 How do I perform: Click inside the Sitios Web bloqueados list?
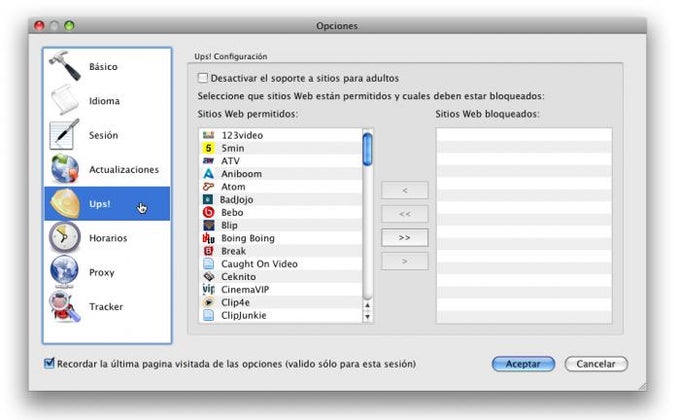pyautogui.click(x=524, y=225)
